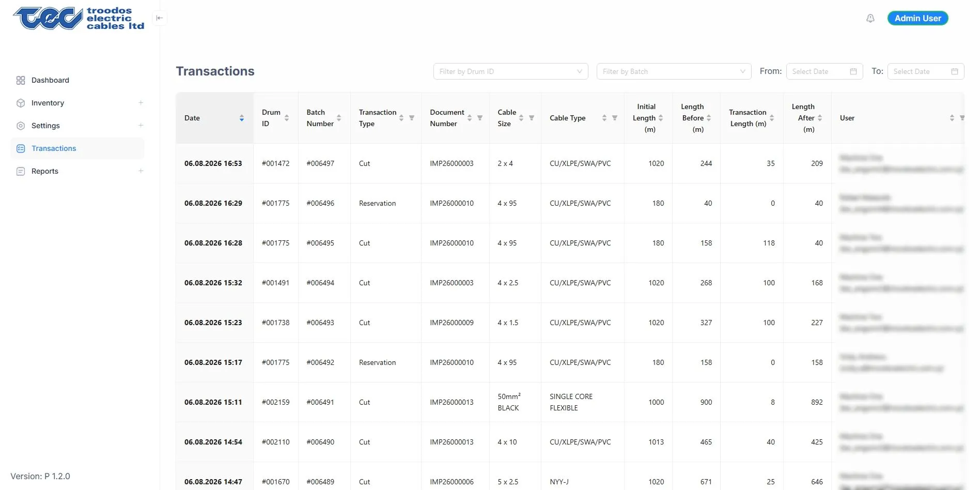Sort by Transaction Length column
980x490 pixels.
click(x=772, y=118)
